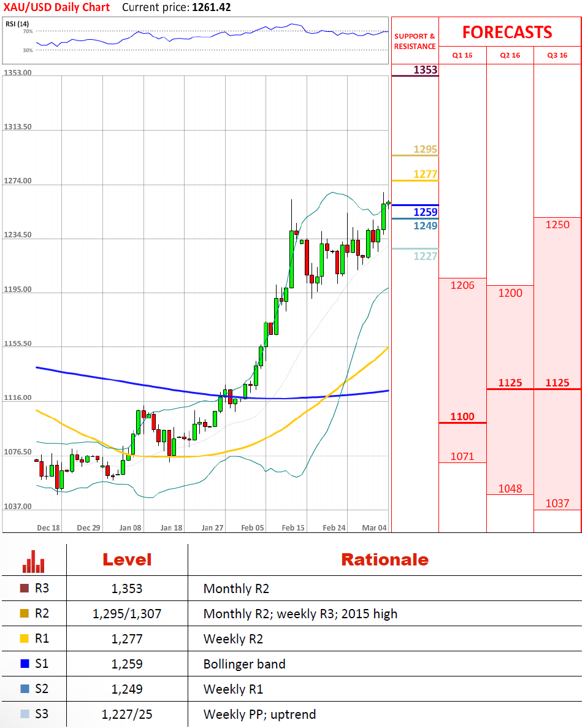Click the Weekly R2 rationale
The width and height of the screenshot is (585, 728).
(x=233, y=639)
